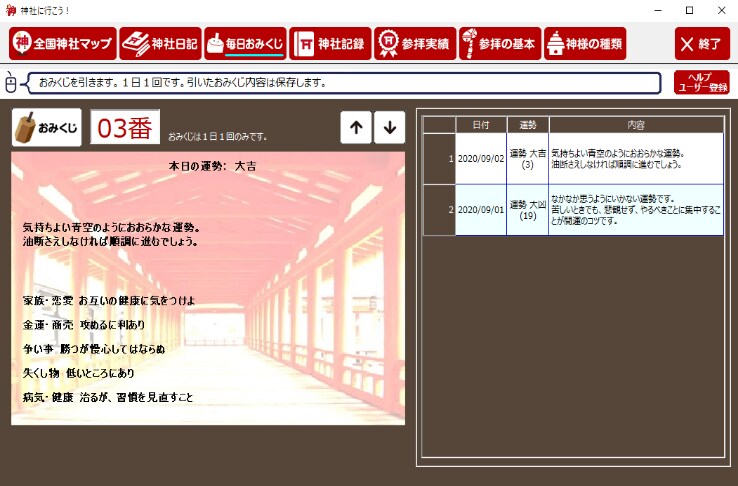Click the mouse icon beside the hint bar

[x=12, y=82]
